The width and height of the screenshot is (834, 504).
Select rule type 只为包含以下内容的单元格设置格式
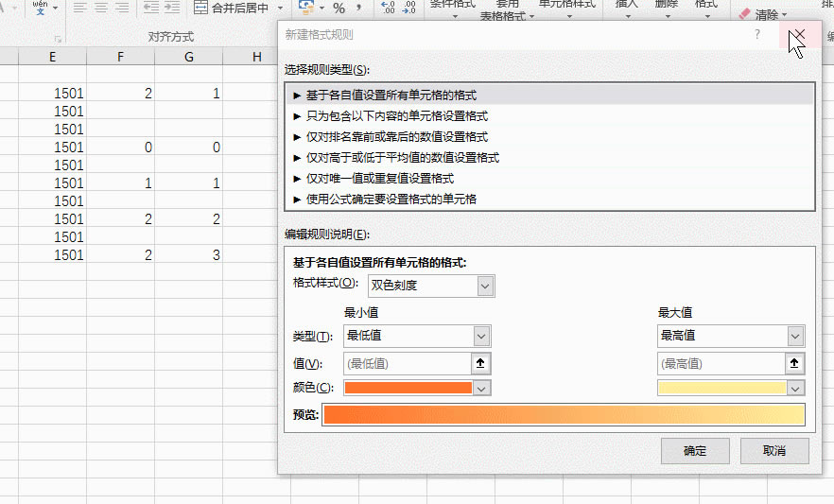549,116
